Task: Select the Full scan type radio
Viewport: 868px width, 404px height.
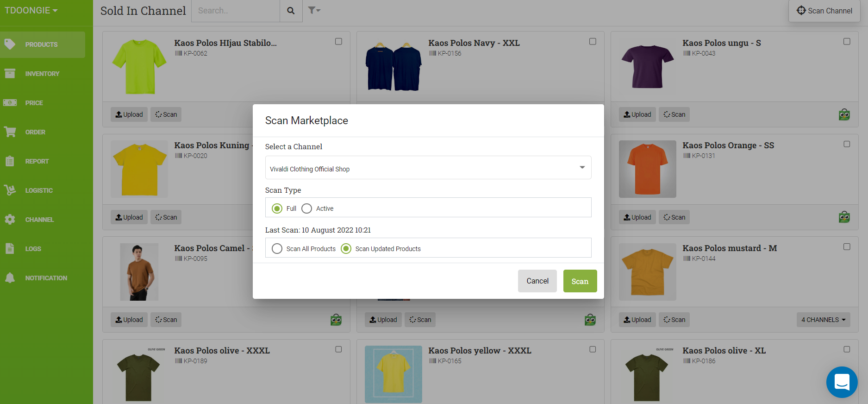Action: 277,208
